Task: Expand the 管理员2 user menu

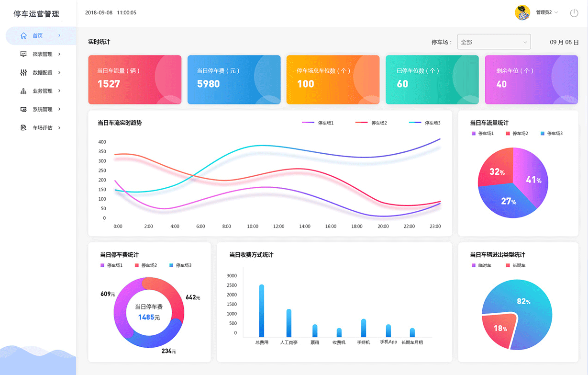Action: tap(547, 12)
